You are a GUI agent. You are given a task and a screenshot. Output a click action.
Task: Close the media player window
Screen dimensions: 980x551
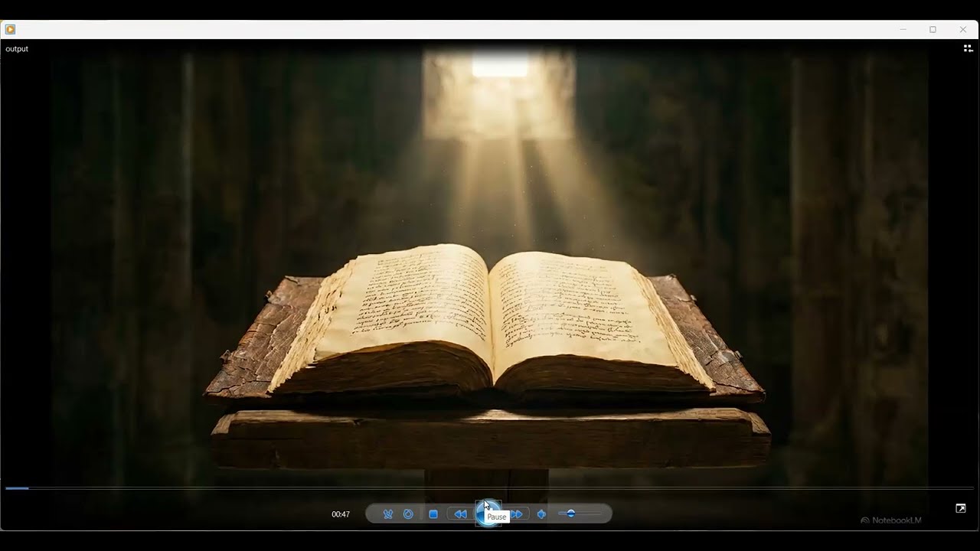point(963,29)
